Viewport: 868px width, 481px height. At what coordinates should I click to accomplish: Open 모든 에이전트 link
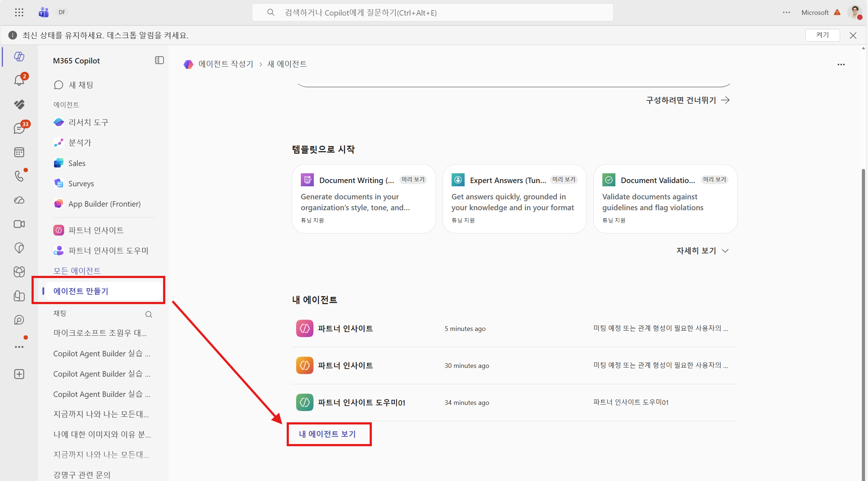pyautogui.click(x=77, y=270)
